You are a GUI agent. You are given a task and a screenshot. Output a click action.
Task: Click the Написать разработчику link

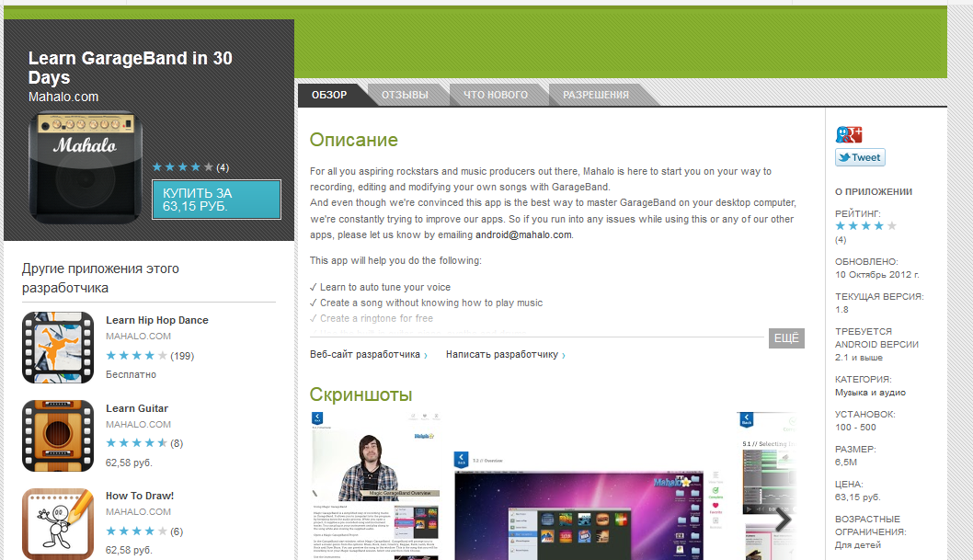click(x=505, y=355)
